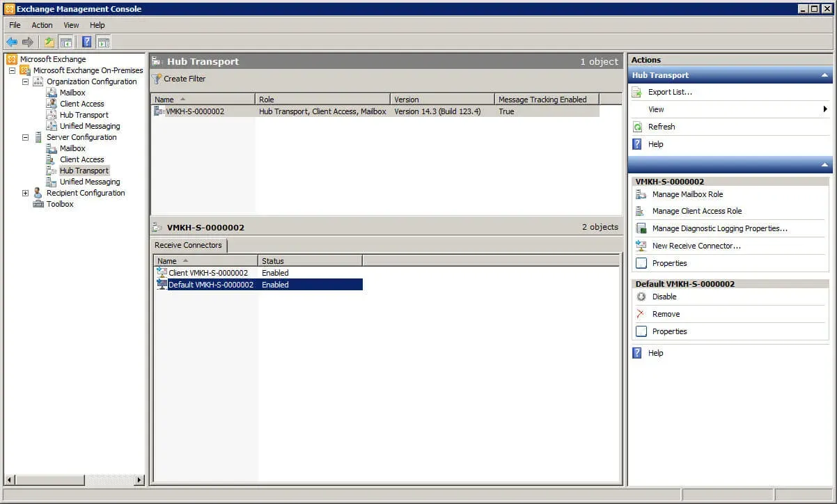This screenshot has height=504, width=837.
Task: Collapse the Microsoft Exchange On-Premises node
Action: (x=12, y=70)
